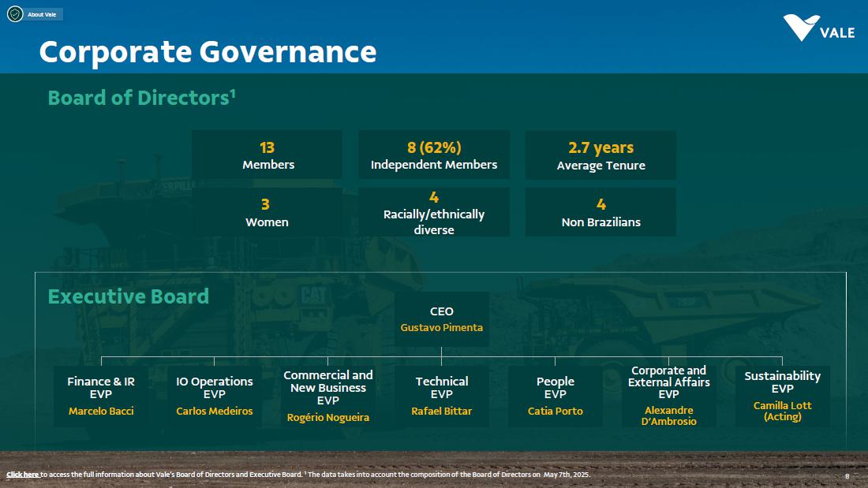The width and height of the screenshot is (868, 488).
Task: Click the 3 Women stat card
Action: point(268,212)
